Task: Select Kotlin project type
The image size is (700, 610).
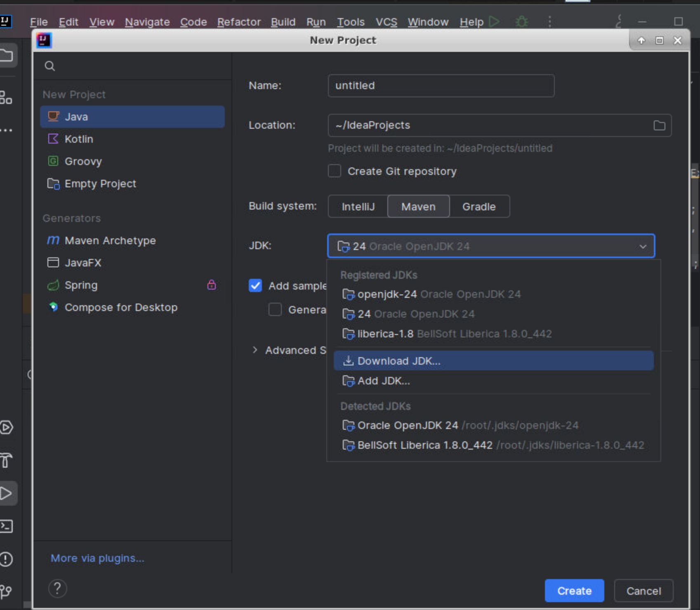Action: pyautogui.click(x=132, y=139)
